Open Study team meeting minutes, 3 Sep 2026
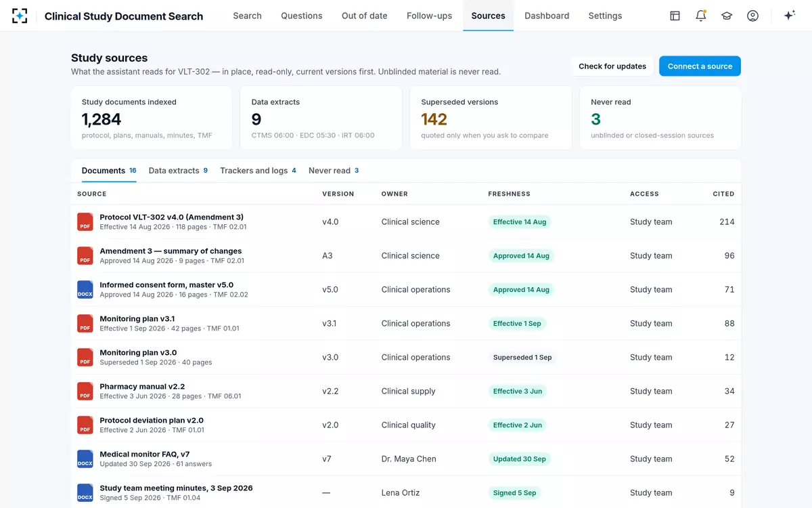 click(x=176, y=488)
